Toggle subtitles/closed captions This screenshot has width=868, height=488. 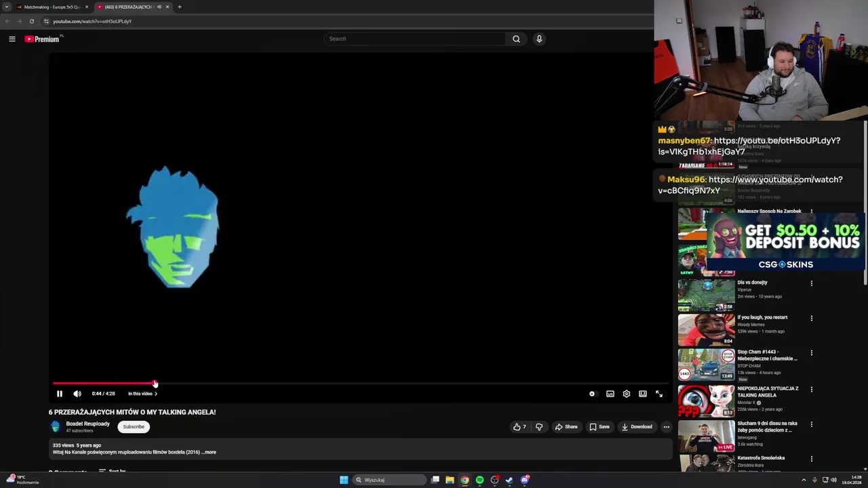click(610, 394)
